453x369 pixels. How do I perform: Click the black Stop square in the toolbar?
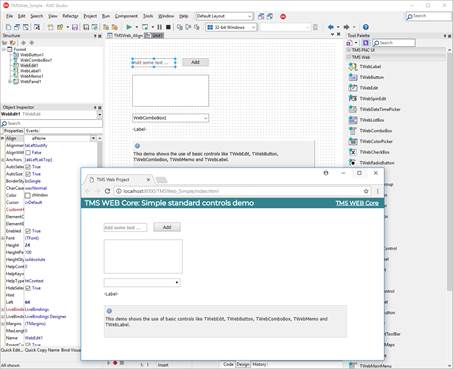168,27
